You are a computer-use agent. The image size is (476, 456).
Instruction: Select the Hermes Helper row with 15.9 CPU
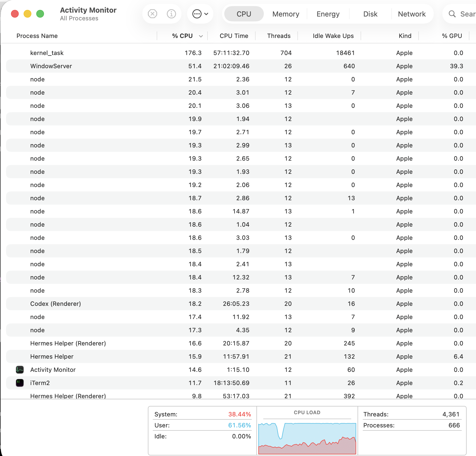pyautogui.click(x=241, y=356)
